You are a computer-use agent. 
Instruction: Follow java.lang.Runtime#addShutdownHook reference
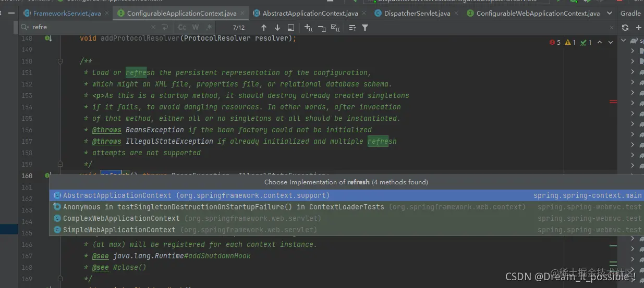pyautogui.click(x=182, y=256)
